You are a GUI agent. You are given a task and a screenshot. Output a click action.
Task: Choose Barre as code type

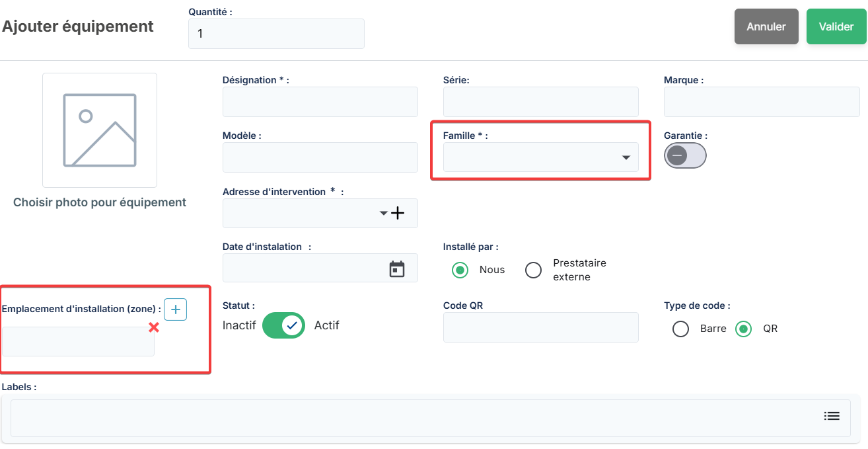coord(680,329)
